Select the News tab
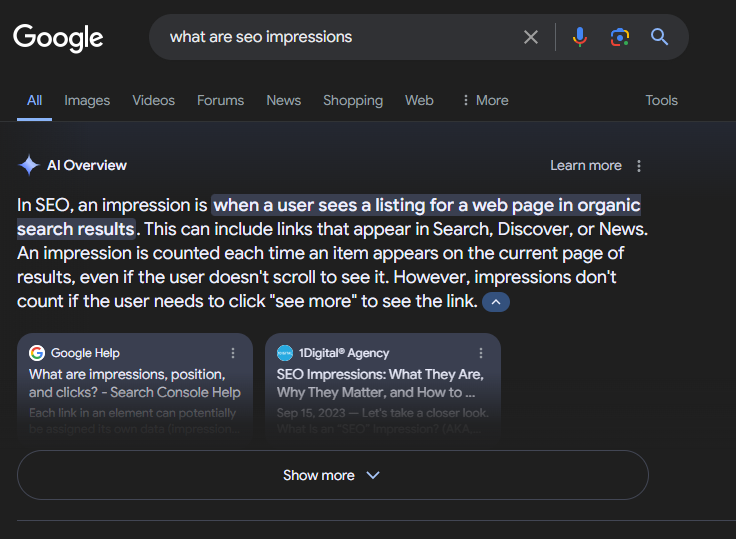Screen dimensions: 736x539 283,100
